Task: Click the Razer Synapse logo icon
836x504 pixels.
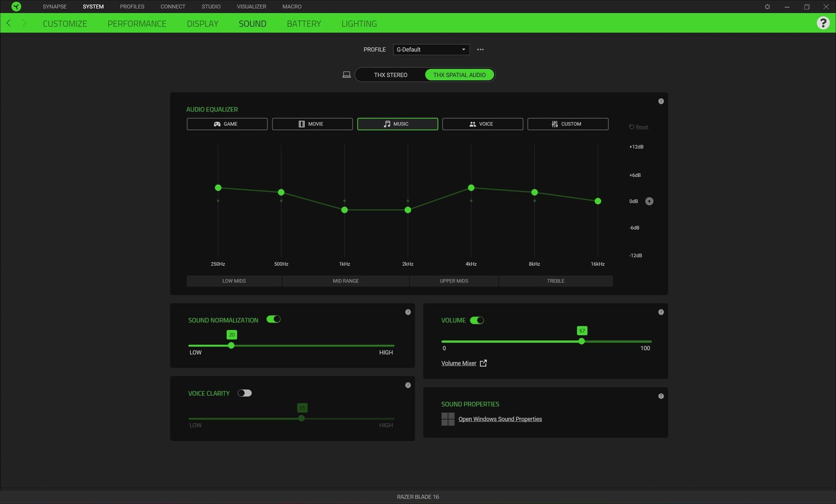Action: pyautogui.click(x=16, y=7)
